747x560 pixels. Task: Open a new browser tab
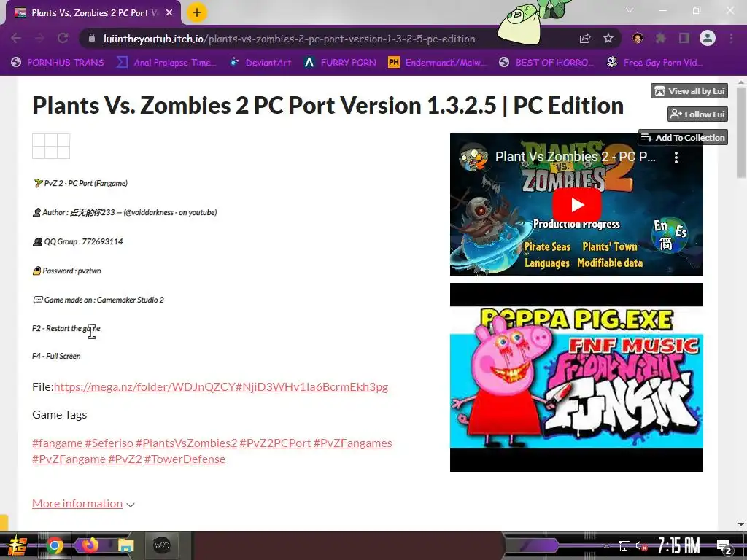coord(197,12)
